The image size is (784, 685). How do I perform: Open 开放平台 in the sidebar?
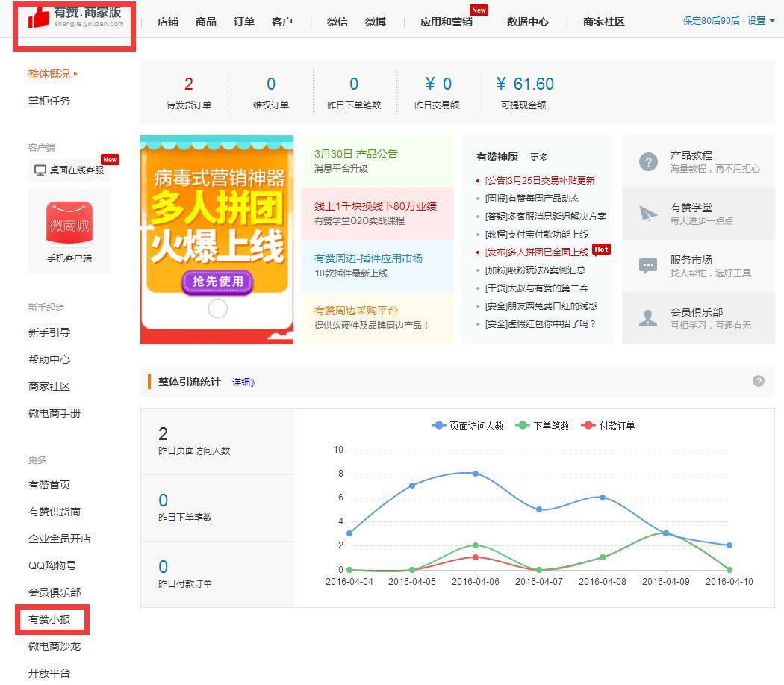point(49,673)
